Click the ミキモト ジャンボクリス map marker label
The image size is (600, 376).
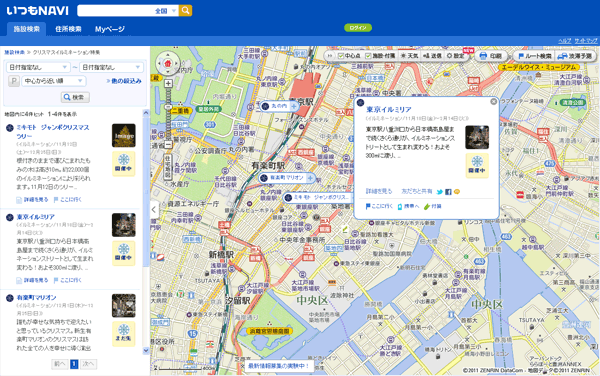tap(317, 197)
